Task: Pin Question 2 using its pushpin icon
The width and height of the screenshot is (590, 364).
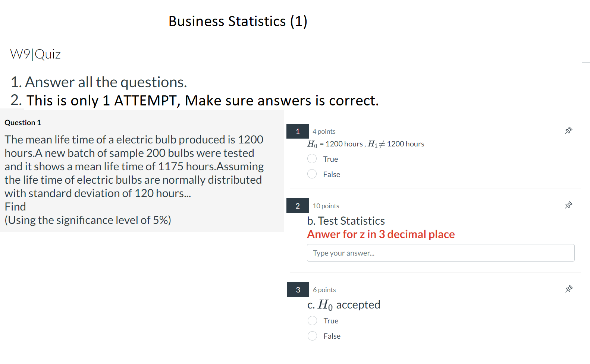Action: click(568, 205)
